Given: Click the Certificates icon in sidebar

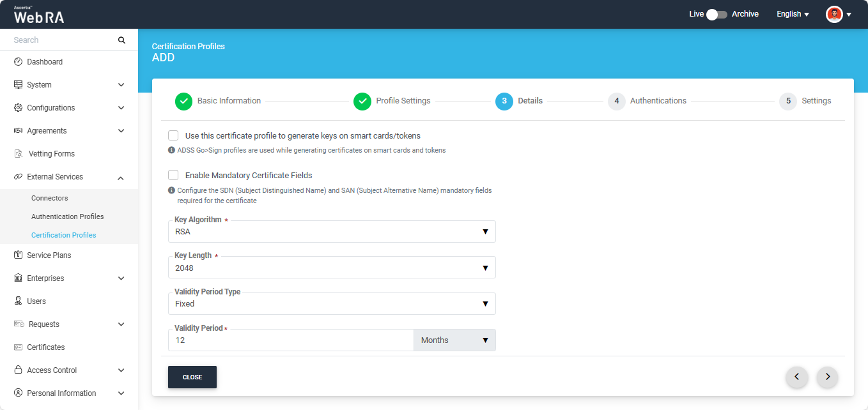Looking at the screenshot, I should 18,347.
